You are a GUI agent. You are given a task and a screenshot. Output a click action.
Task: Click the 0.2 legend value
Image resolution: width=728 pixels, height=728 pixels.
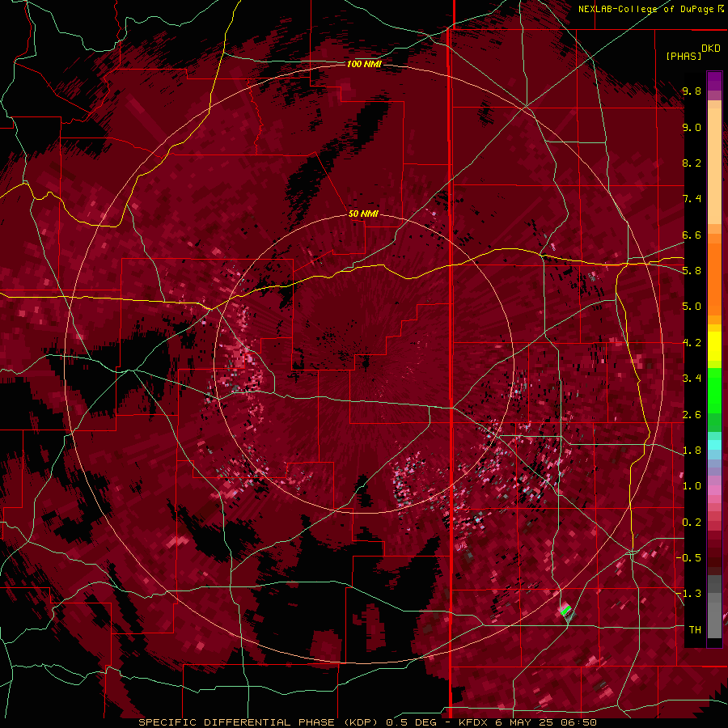[692, 523]
